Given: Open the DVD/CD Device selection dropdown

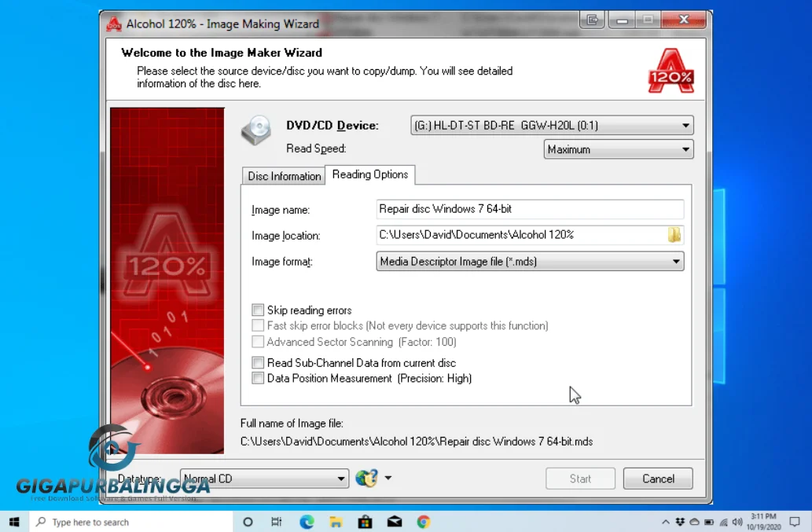Looking at the screenshot, I should pos(683,124).
